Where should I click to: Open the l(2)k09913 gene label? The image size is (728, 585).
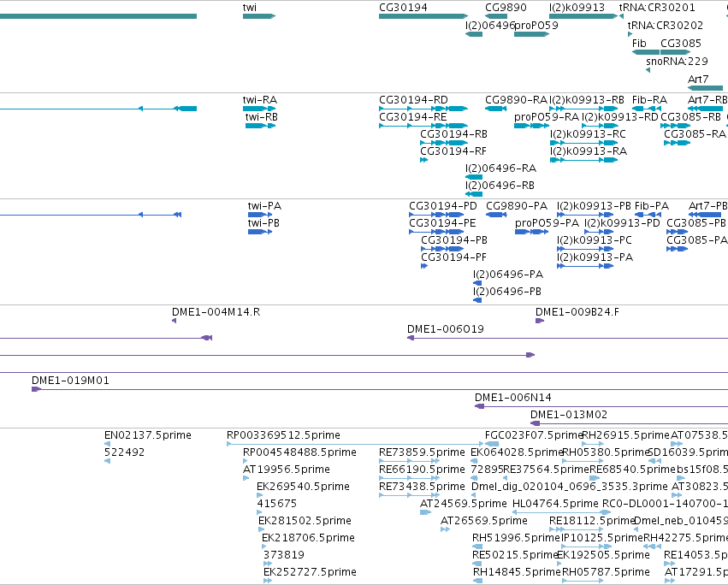577,8
